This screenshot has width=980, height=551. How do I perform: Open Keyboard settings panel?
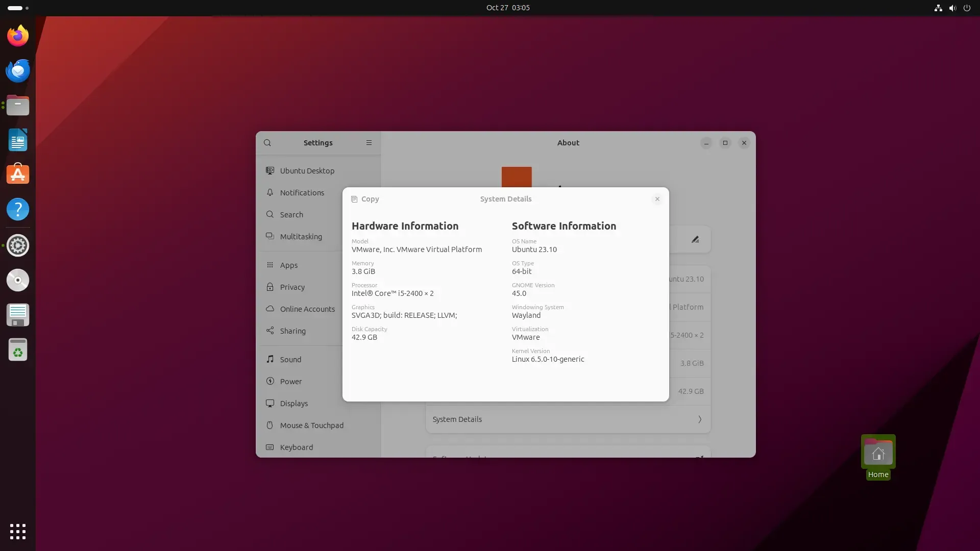(x=318, y=447)
